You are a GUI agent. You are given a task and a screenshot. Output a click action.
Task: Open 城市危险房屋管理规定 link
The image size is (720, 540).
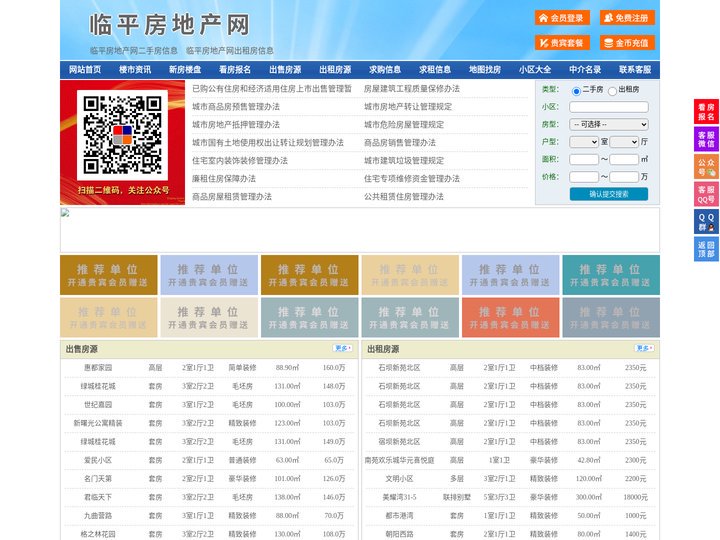404,124
